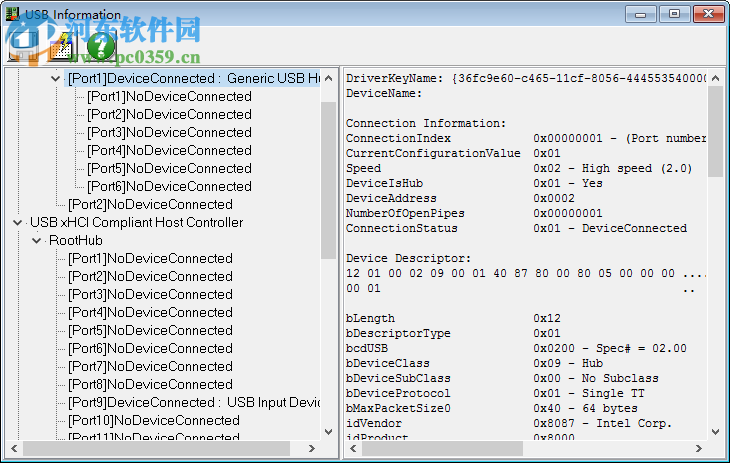Click details panel scroll down arrow

[x=716, y=432]
